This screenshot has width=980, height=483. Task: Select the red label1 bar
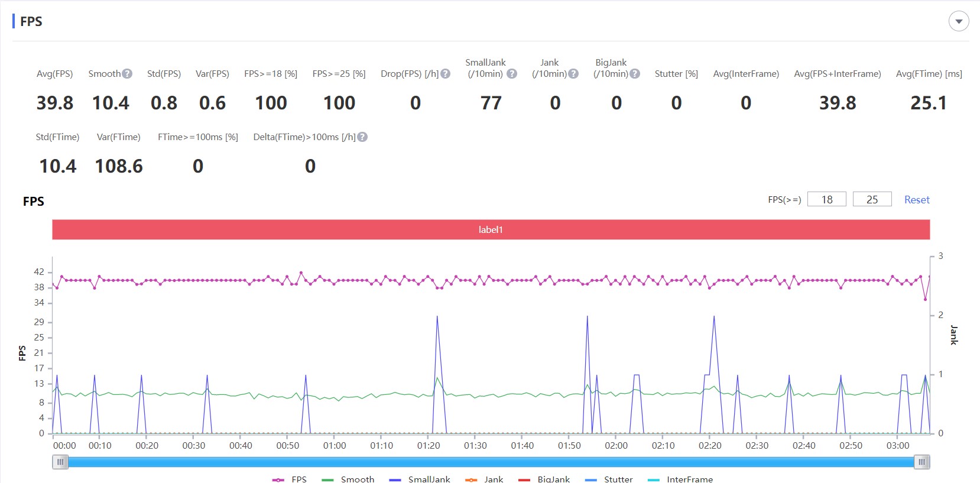pos(491,229)
